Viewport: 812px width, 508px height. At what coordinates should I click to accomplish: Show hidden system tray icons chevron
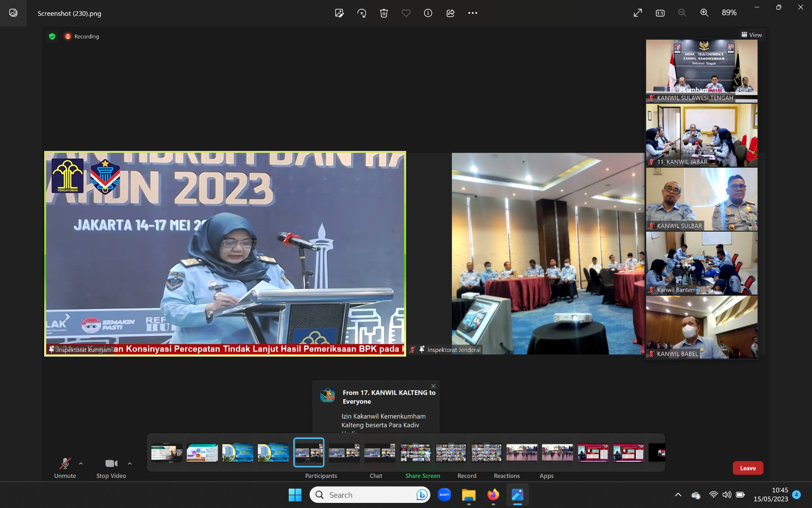point(678,495)
